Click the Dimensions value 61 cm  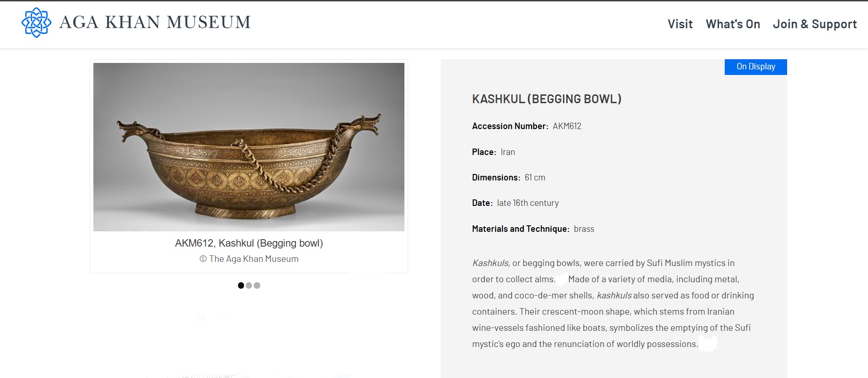535,178
